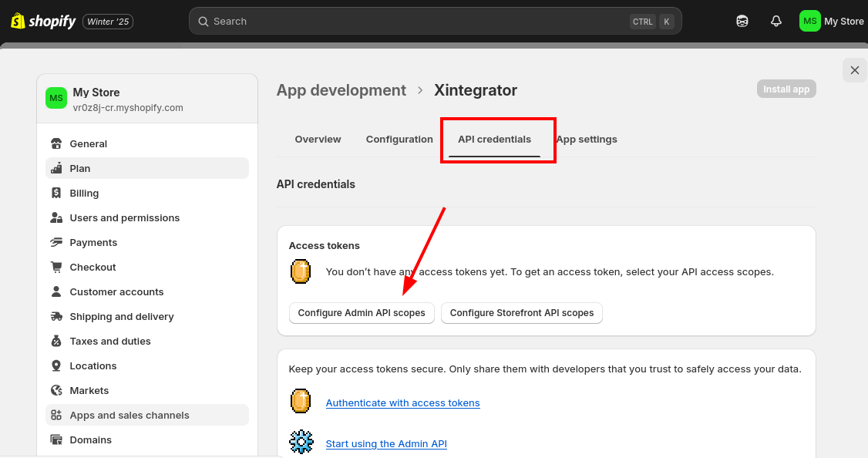Open Domains settings
868x458 pixels.
pyautogui.click(x=147, y=439)
